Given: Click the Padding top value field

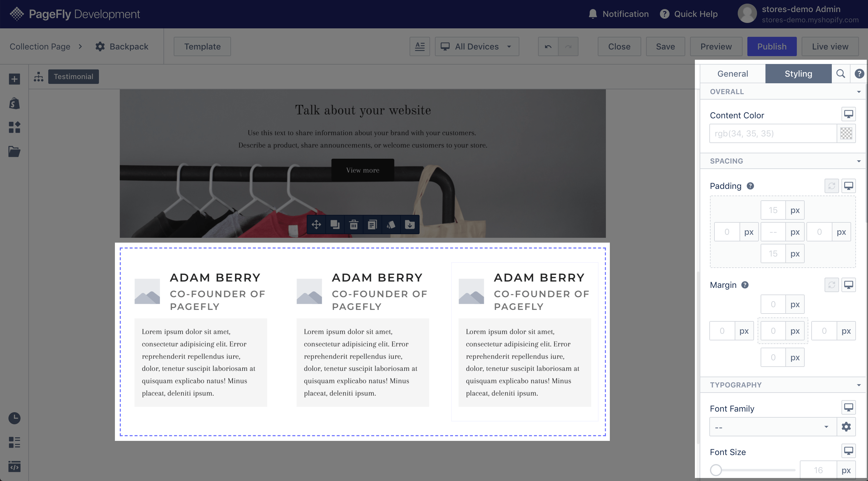Looking at the screenshot, I should [773, 210].
